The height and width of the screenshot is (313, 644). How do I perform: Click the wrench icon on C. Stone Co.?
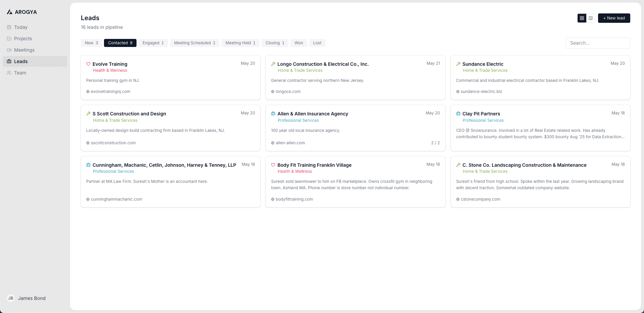pyautogui.click(x=458, y=165)
